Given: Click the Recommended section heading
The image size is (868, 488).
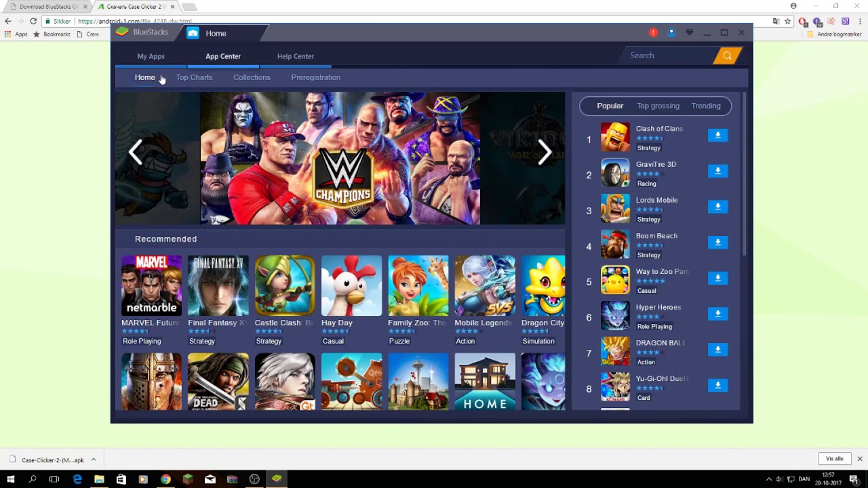Looking at the screenshot, I should point(165,239).
